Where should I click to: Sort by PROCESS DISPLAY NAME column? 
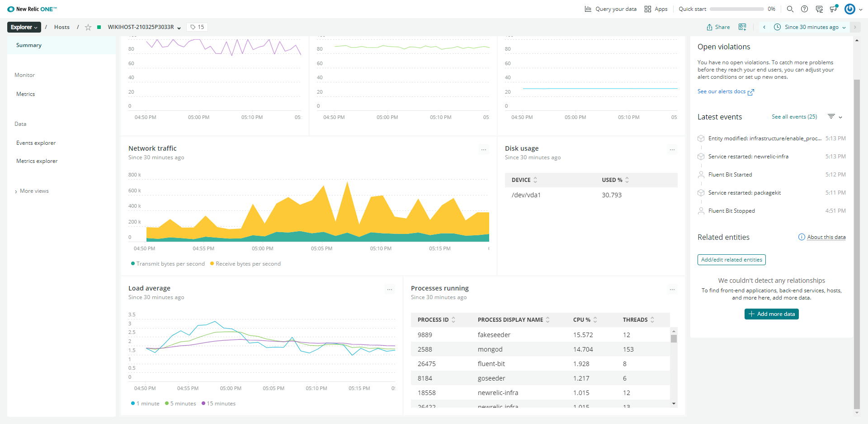[x=548, y=320]
